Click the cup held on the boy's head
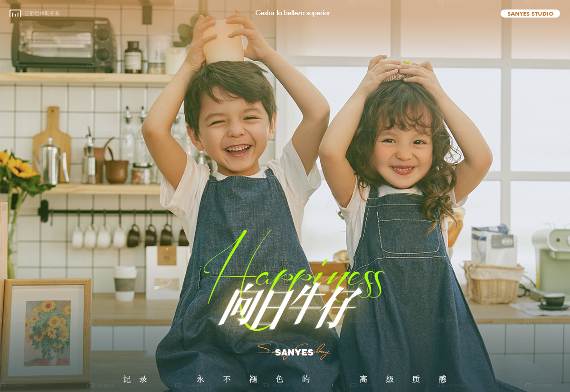This screenshot has width=570, height=392. pyautogui.click(x=223, y=42)
